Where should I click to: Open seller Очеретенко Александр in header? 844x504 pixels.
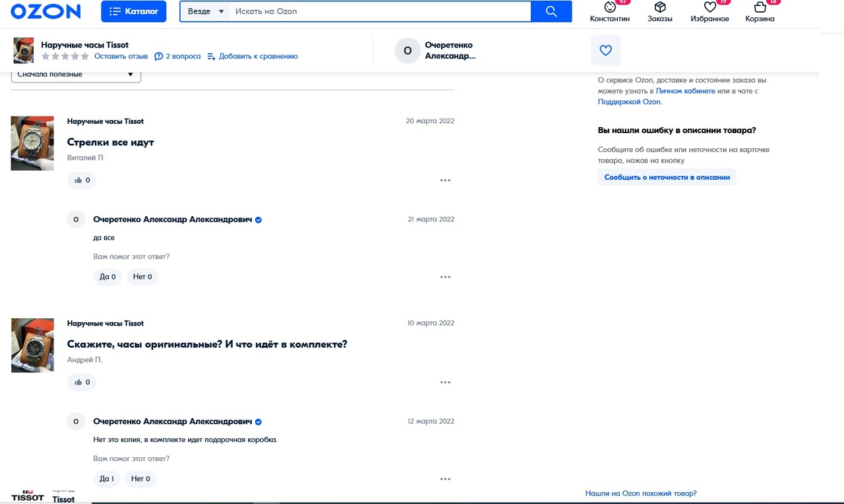[450, 51]
